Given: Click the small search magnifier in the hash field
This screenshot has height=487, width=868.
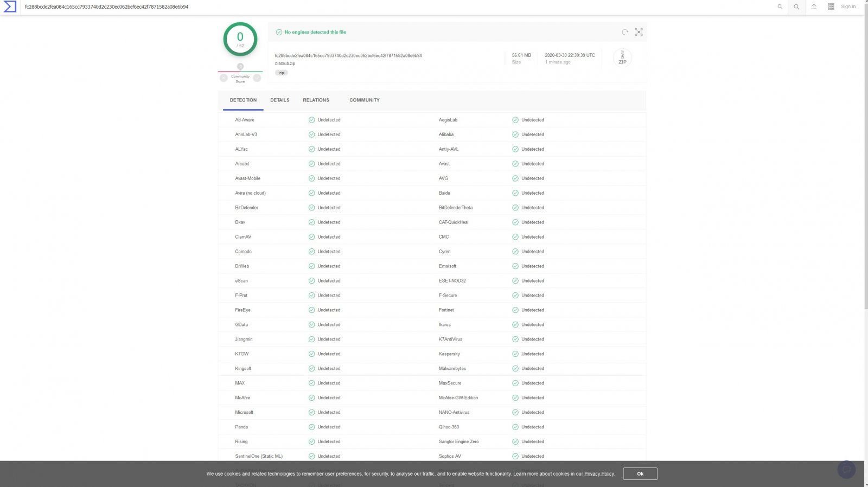Looking at the screenshot, I should pos(780,7).
